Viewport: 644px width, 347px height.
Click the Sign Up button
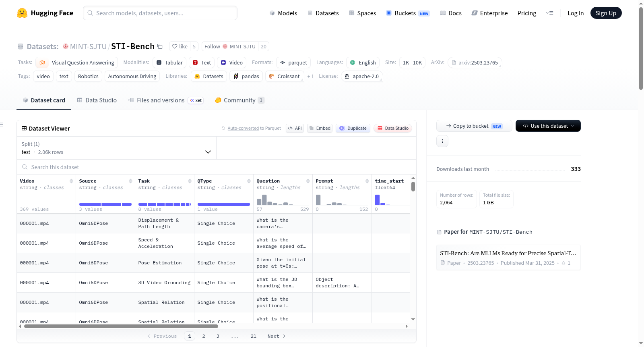tap(606, 13)
